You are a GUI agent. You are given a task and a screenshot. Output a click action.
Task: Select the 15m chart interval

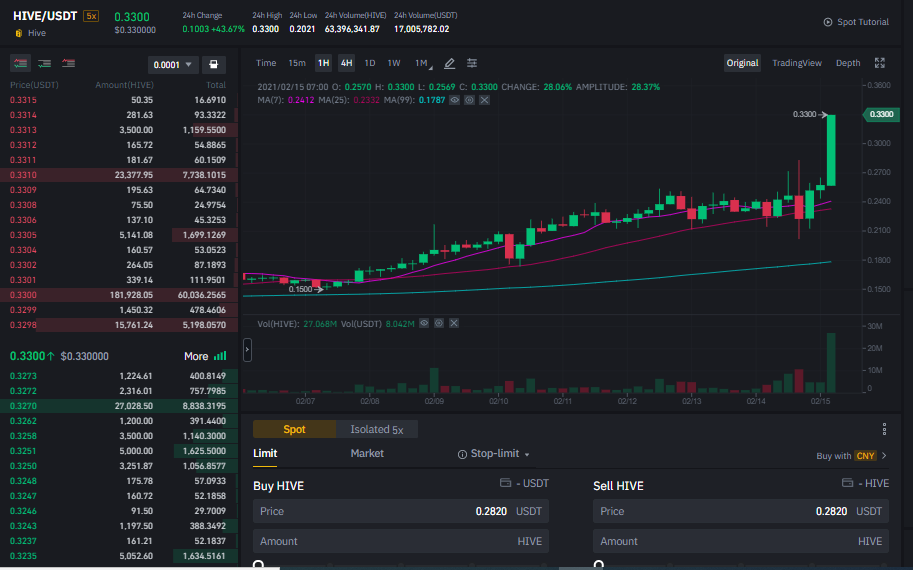297,63
